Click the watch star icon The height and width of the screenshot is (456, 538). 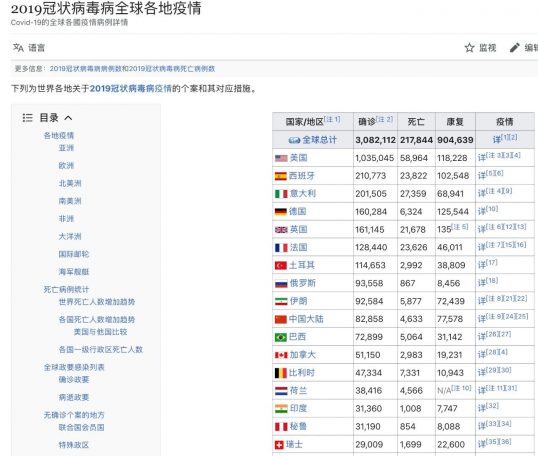click(x=469, y=48)
